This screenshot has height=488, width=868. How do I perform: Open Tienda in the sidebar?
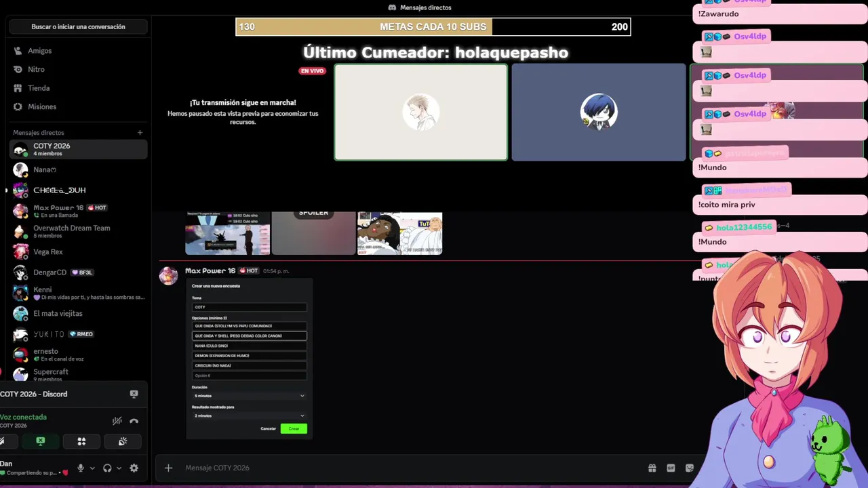coord(78,88)
